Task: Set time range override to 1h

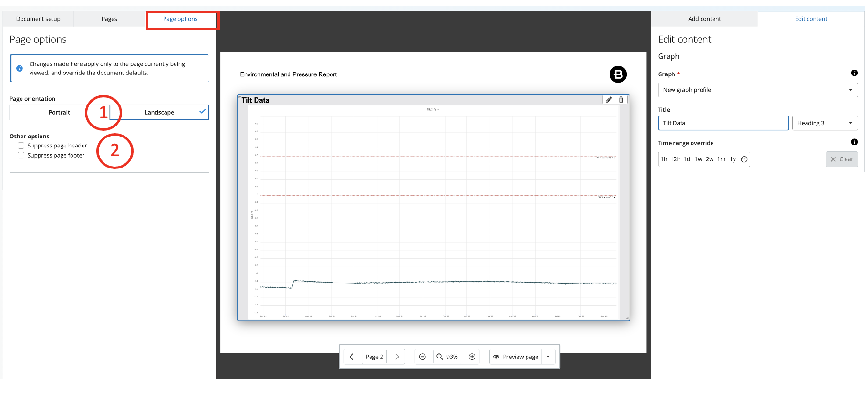Action: click(x=664, y=159)
